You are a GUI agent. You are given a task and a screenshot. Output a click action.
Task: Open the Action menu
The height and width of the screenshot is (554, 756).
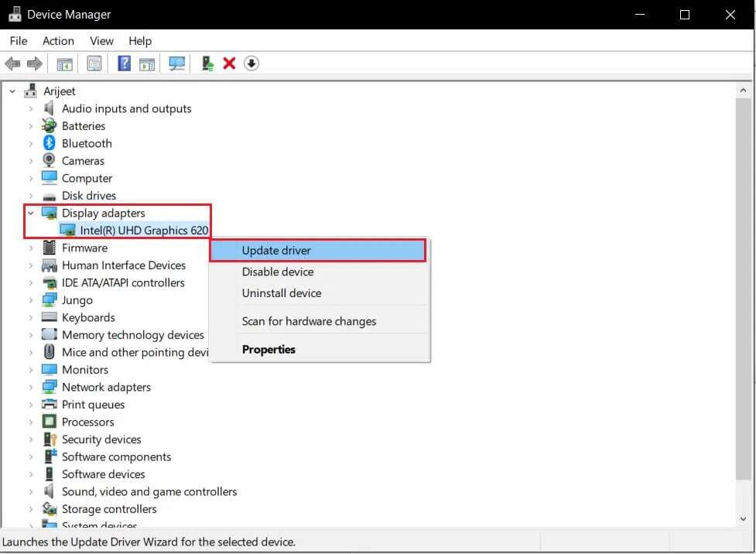click(x=58, y=41)
